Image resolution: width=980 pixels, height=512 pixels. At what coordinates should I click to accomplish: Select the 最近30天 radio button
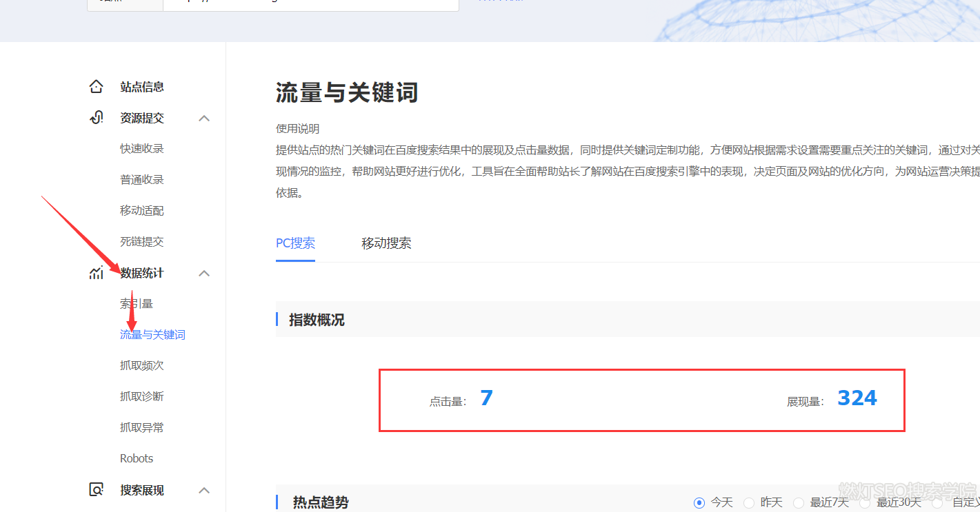coord(865,502)
